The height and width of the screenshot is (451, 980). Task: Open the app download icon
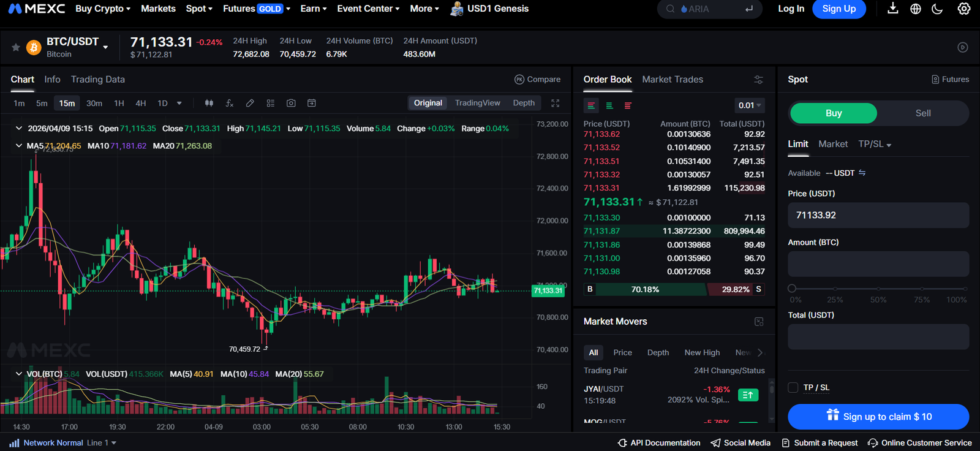(893, 9)
